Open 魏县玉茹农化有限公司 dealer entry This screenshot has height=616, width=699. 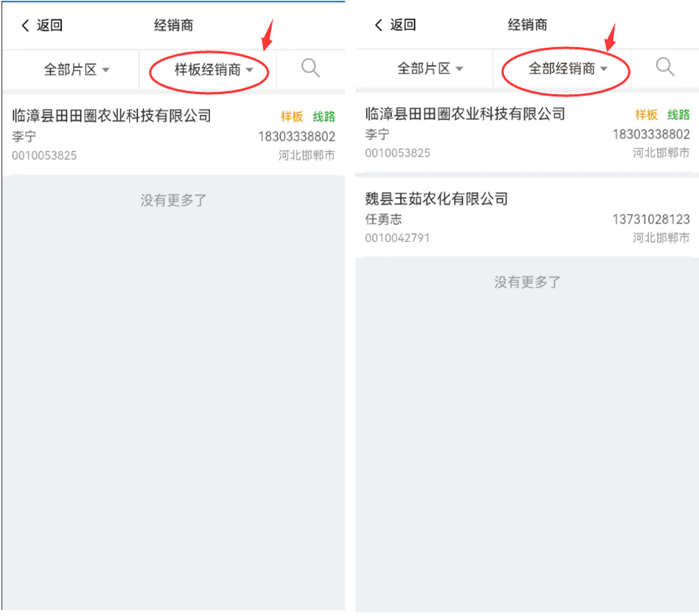click(x=527, y=217)
